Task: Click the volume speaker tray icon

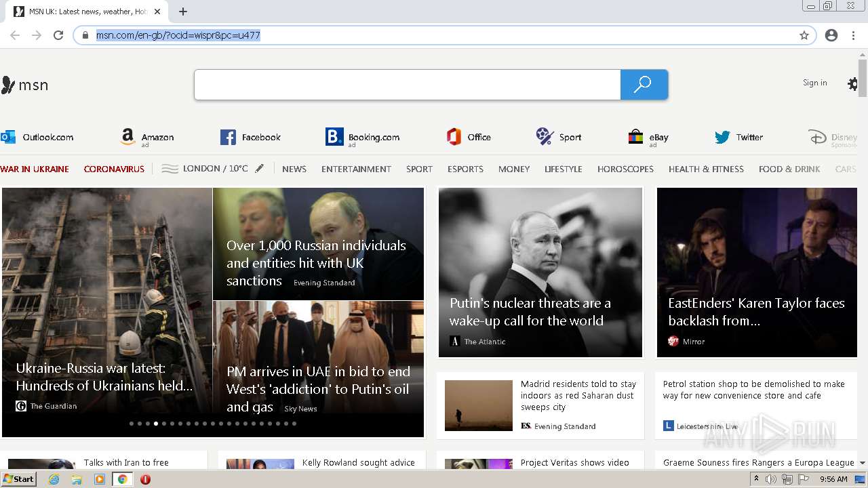Action: pos(771,479)
